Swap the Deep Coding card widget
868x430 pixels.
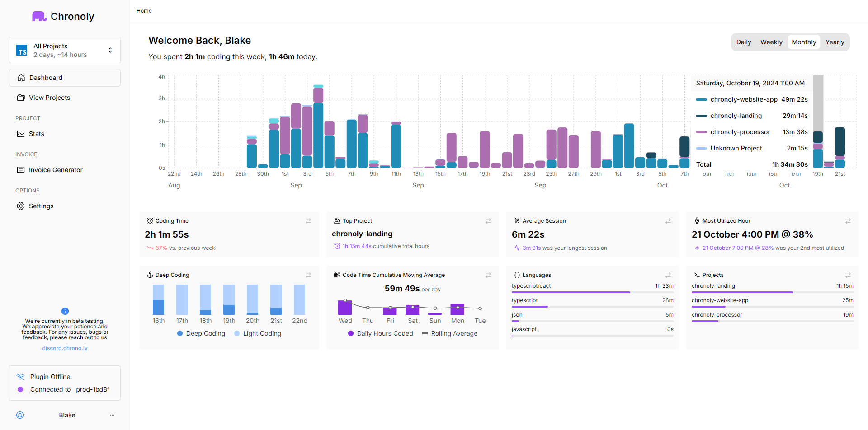(x=308, y=276)
